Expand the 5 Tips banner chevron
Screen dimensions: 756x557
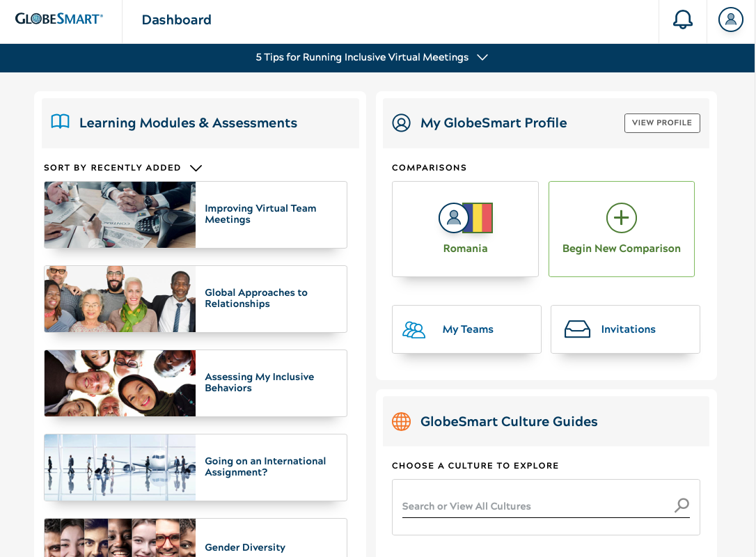tap(482, 57)
